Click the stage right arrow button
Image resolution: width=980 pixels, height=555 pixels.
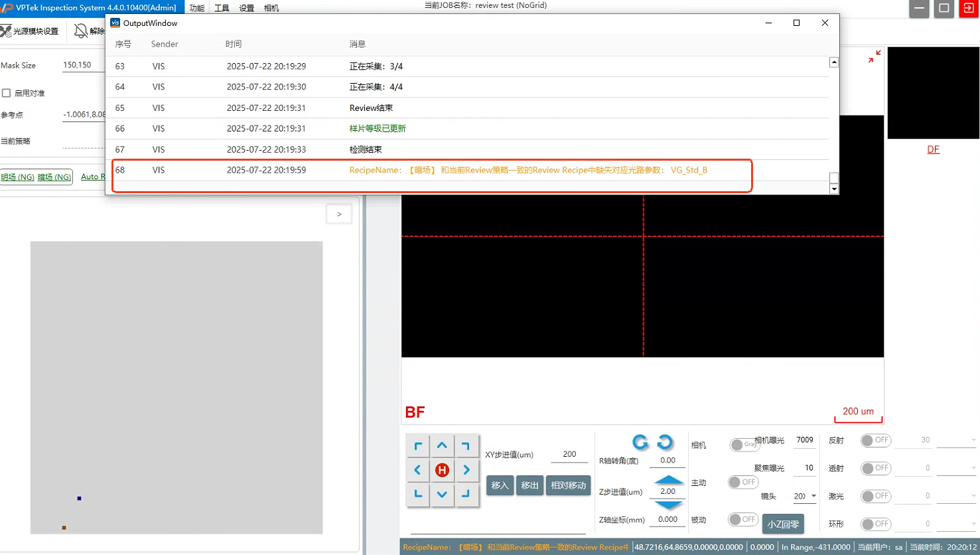click(x=466, y=470)
